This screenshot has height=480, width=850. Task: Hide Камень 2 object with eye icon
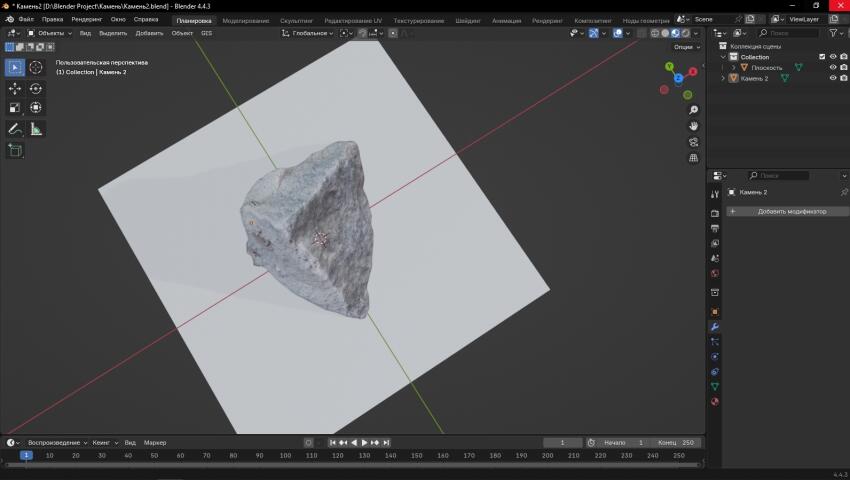click(833, 78)
